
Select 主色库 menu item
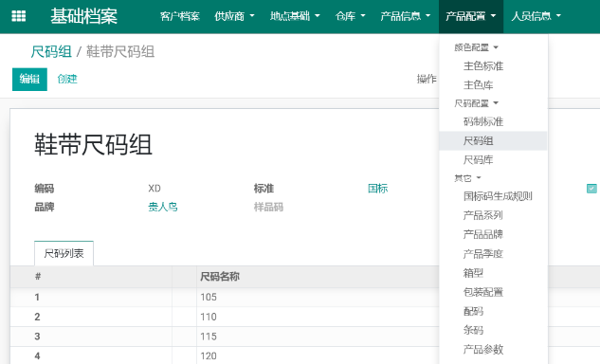click(479, 84)
